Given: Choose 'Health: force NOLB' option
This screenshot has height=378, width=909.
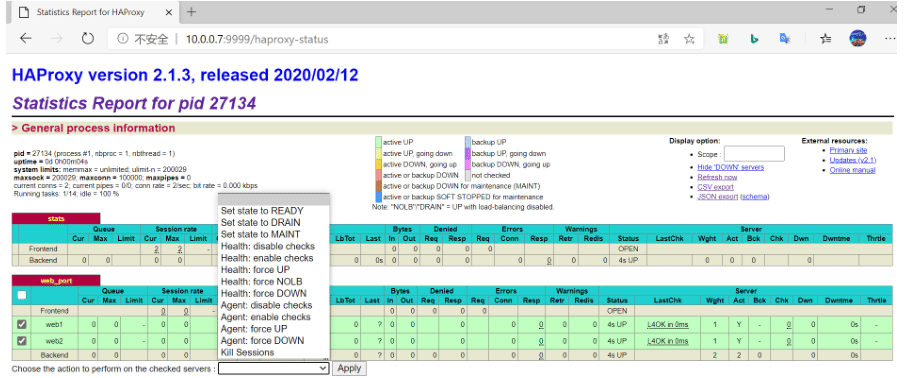Looking at the screenshot, I should [x=261, y=282].
